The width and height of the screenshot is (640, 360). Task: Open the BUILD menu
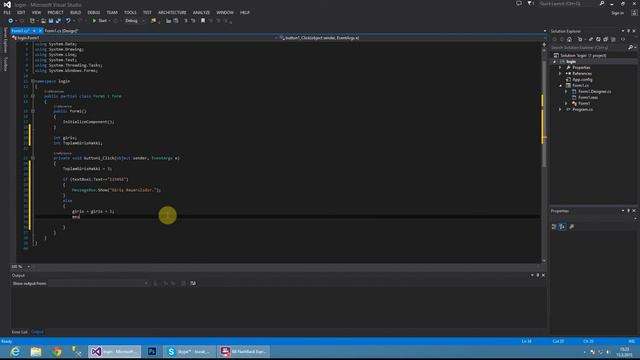(x=76, y=13)
